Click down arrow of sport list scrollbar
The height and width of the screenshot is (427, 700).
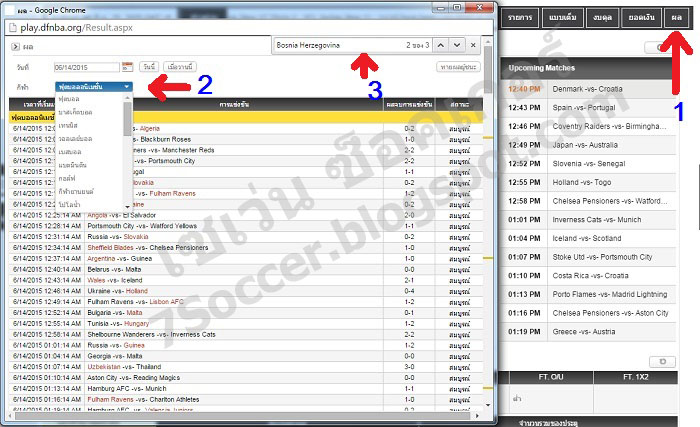coord(128,206)
